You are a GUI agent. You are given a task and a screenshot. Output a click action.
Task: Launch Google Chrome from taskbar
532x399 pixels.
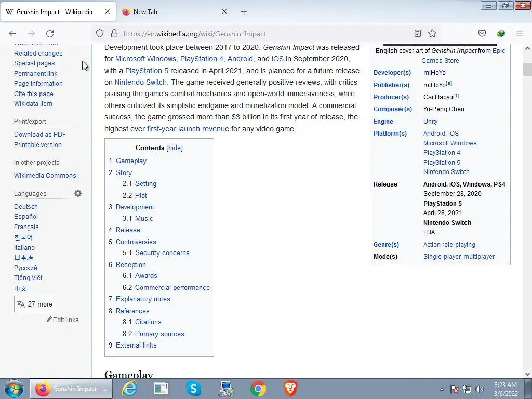coord(258,389)
